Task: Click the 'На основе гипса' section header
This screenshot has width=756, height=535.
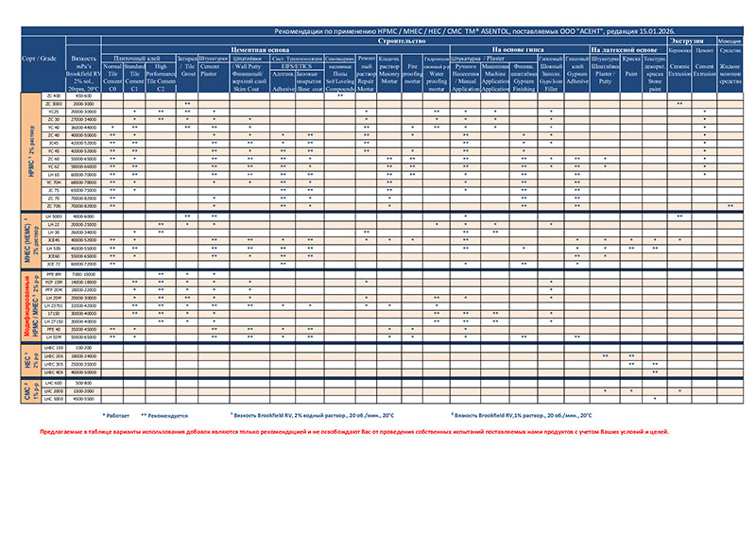Action: (x=519, y=49)
